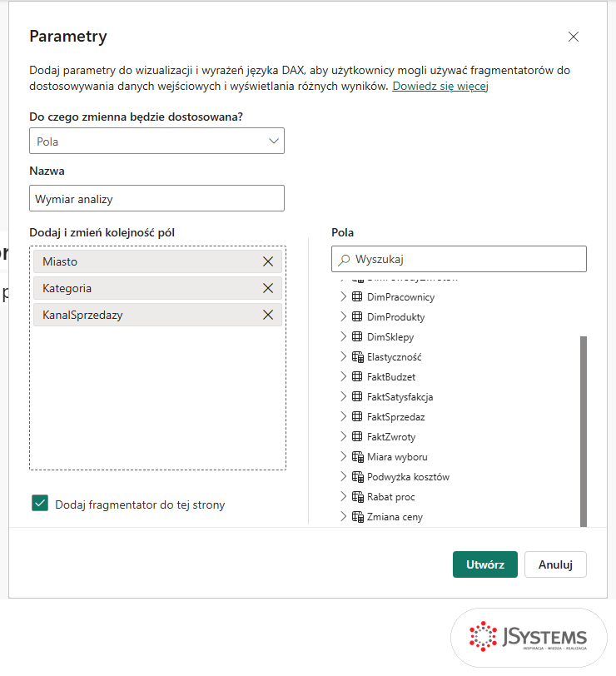Click the Podwyżka kosztów parameter icon
Image resolution: width=616 pixels, height=676 pixels.
[x=358, y=477]
